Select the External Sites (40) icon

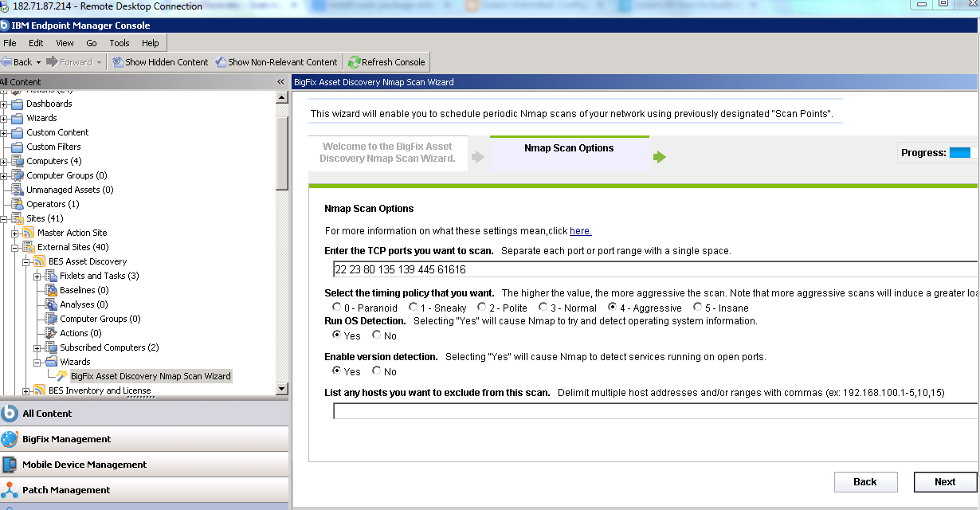pyautogui.click(x=29, y=247)
